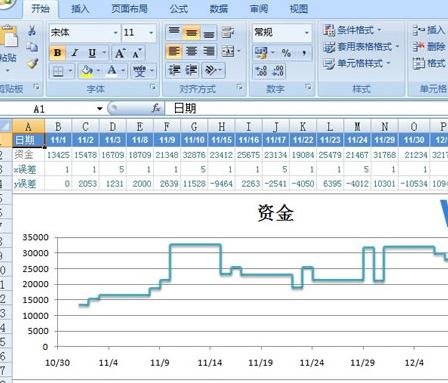Image resolution: width=448 pixels, height=383 pixels.
Task: Toggle Underline formatting
Action: (92, 53)
